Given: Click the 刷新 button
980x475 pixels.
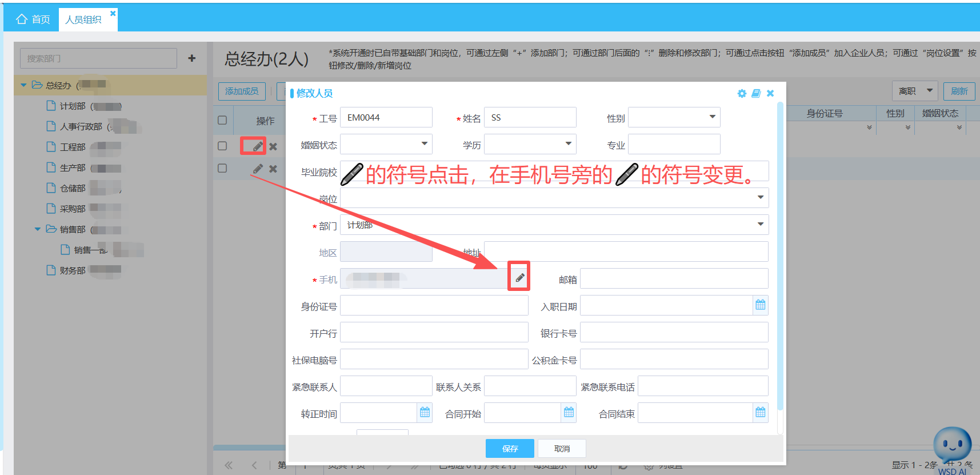Looking at the screenshot, I should pyautogui.click(x=959, y=91).
